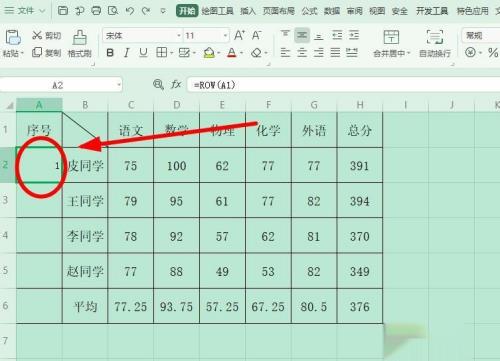
Task: Expand the 粘贴 dropdown arrow
Action: (22, 53)
